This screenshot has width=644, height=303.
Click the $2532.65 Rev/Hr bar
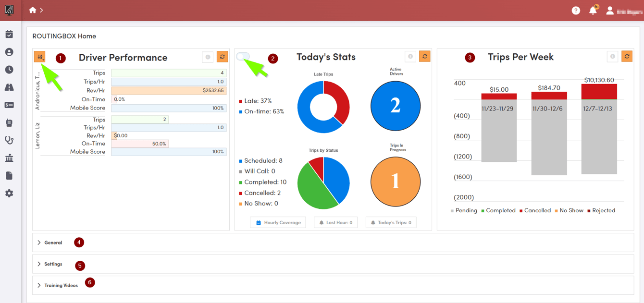[x=169, y=90]
